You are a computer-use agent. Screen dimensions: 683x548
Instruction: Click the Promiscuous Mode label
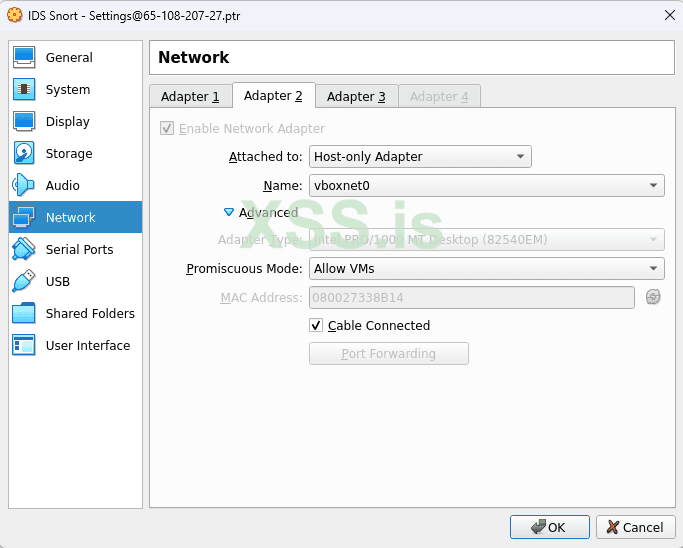coord(244,269)
